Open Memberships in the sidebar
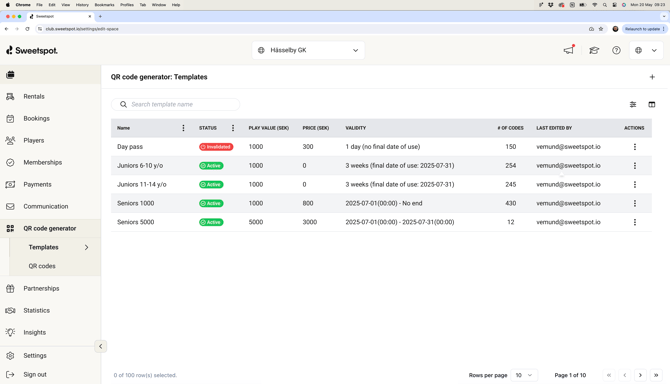 point(42,162)
